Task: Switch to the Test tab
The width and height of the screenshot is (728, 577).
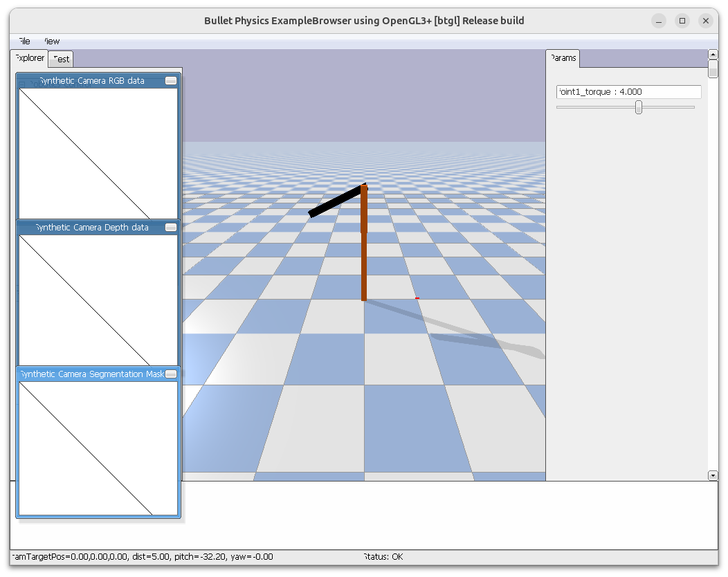Action: pos(62,59)
